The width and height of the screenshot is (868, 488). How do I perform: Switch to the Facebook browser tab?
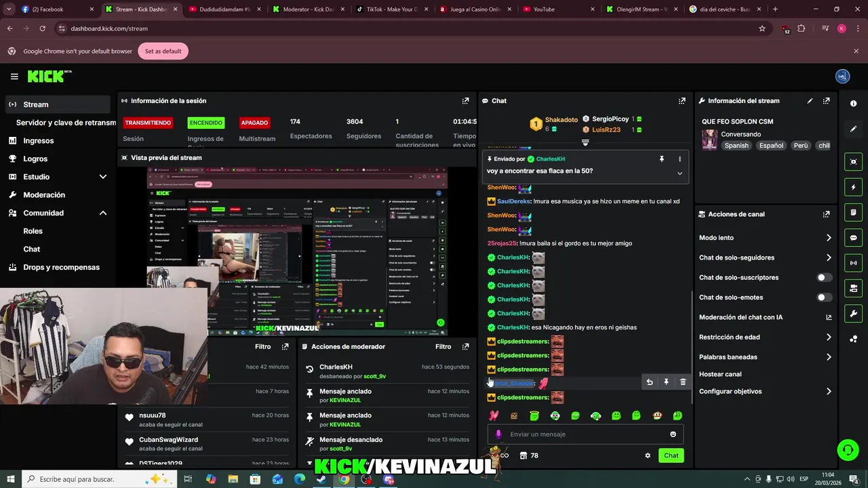57,9
